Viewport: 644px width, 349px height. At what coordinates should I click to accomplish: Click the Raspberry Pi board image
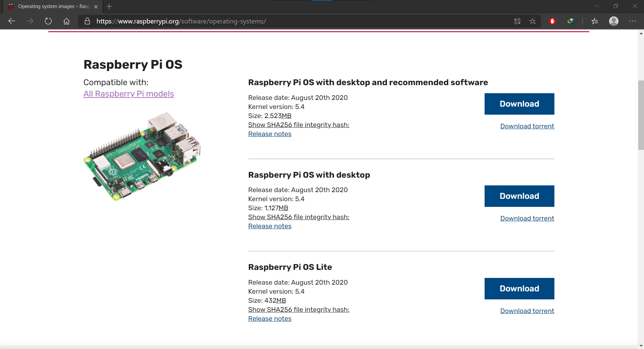[x=142, y=156]
